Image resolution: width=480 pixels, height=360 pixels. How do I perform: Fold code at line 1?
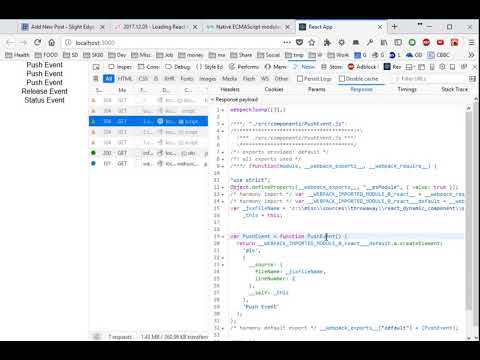click(223, 110)
